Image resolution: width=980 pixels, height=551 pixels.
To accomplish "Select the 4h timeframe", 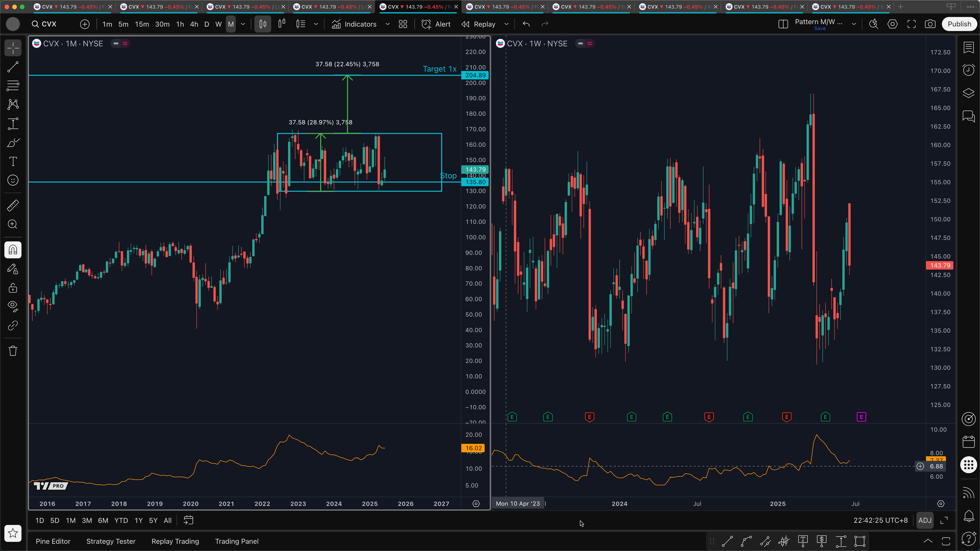I will point(194,24).
